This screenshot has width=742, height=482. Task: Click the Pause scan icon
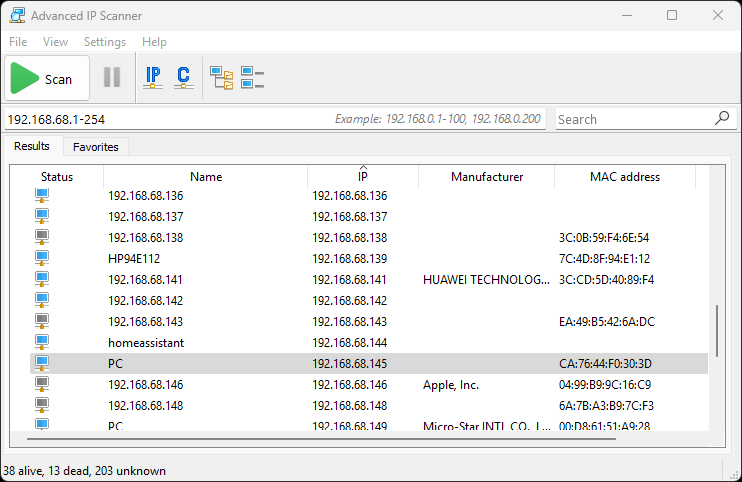click(112, 78)
